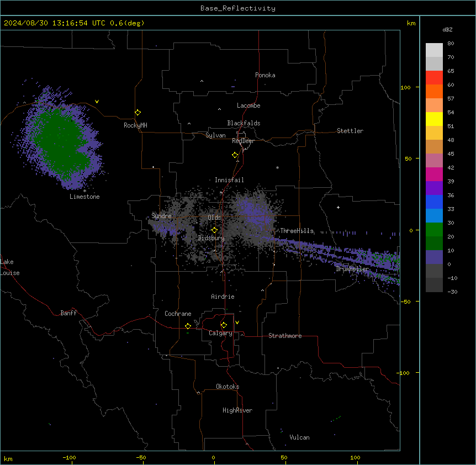Click the Blackfalds label

pyautogui.click(x=244, y=123)
